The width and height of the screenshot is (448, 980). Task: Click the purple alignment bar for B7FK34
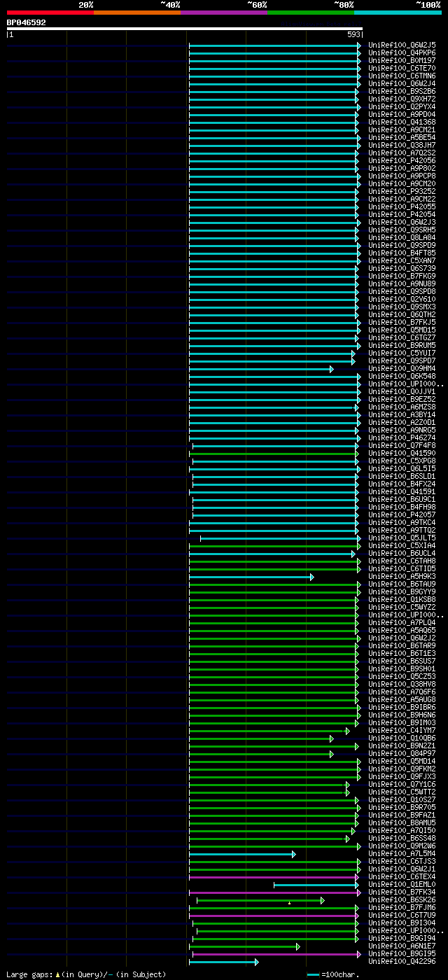click(274, 892)
